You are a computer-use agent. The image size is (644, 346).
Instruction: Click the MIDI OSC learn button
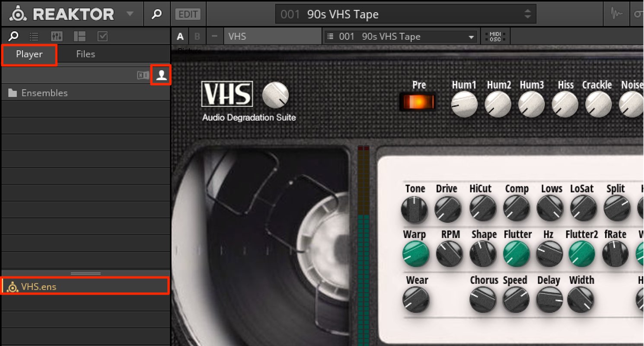[x=495, y=37]
